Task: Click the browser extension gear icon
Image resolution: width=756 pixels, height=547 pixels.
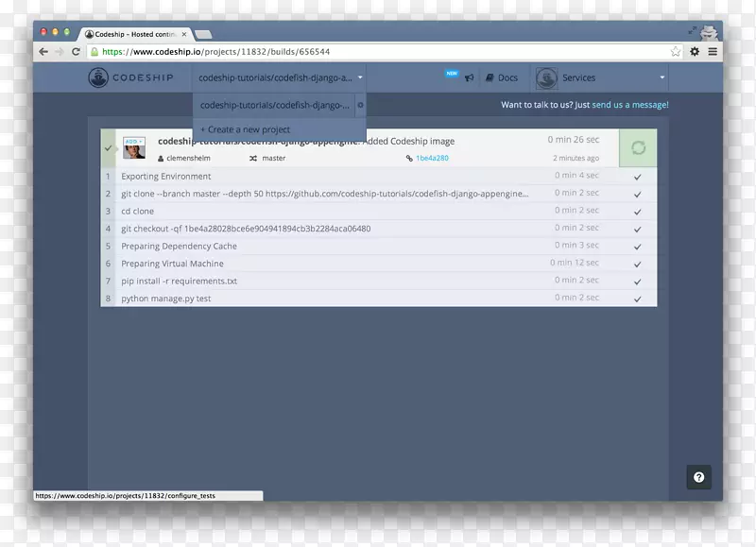Action: click(x=695, y=52)
